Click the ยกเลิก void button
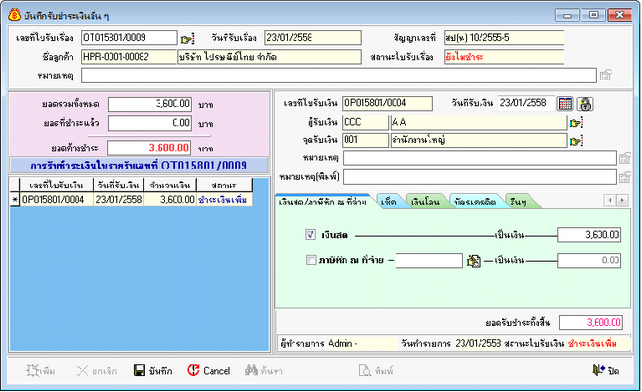Image resolution: width=642 pixels, height=392 pixels. [97, 371]
